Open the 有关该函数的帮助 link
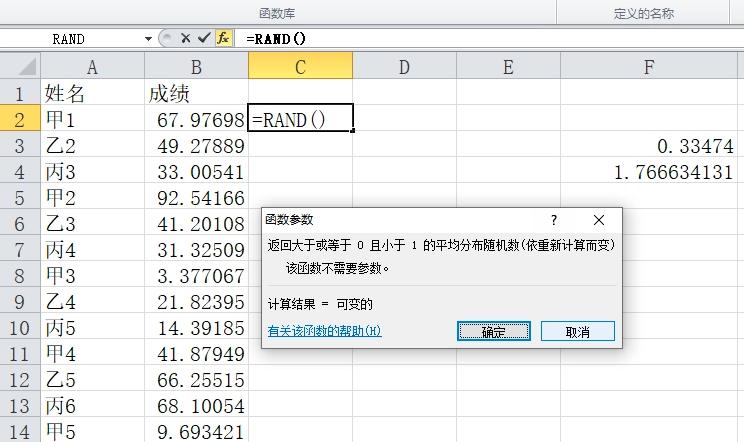The height and width of the screenshot is (442, 744). coord(324,331)
